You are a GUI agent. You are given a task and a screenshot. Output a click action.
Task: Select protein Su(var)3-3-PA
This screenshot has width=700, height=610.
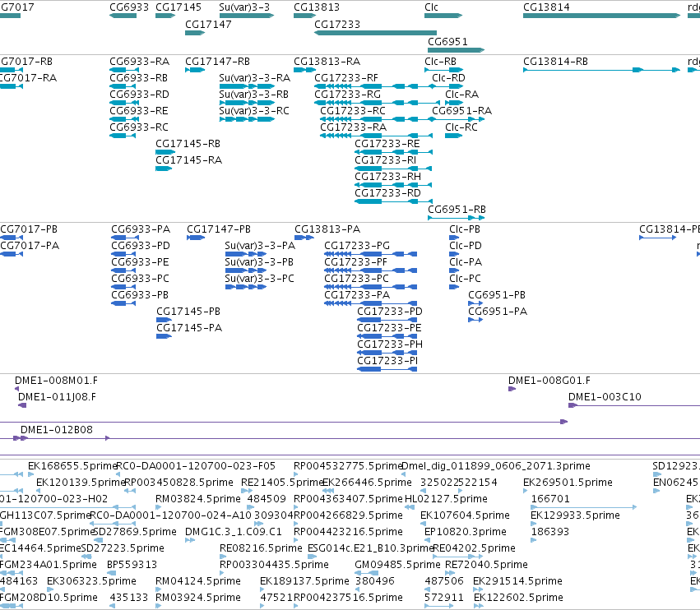point(260,246)
